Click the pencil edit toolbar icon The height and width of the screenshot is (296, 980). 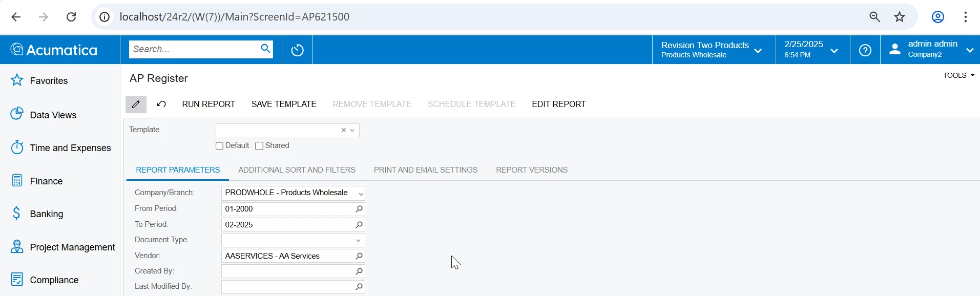pyautogui.click(x=136, y=104)
